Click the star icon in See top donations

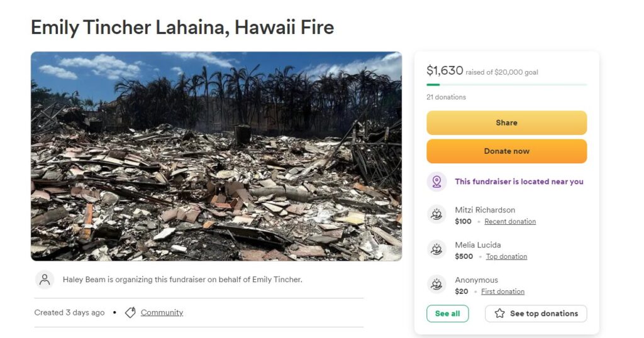(x=499, y=313)
